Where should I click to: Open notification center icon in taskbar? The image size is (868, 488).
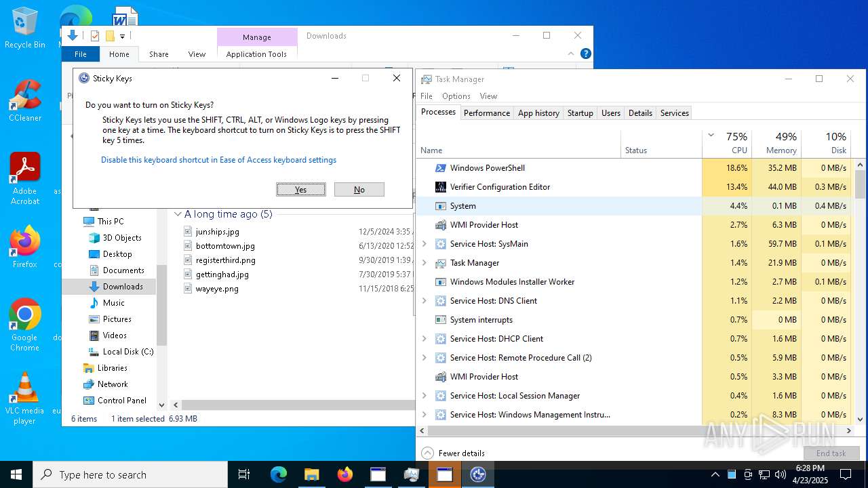(846, 474)
